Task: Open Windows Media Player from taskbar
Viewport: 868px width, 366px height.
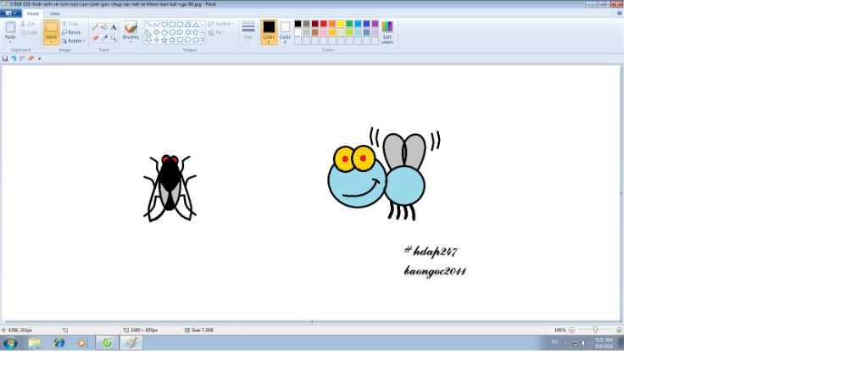Action: pyautogui.click(x=82, y=343)
